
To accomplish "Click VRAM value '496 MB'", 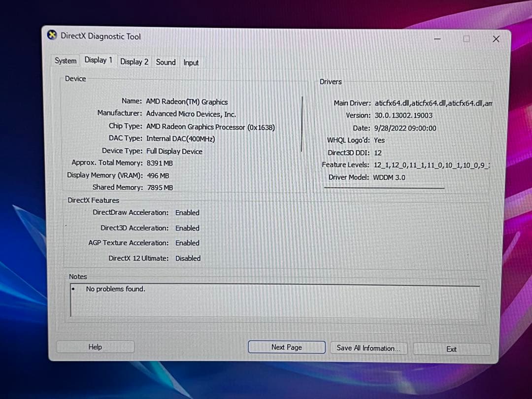I will point(158,176).
